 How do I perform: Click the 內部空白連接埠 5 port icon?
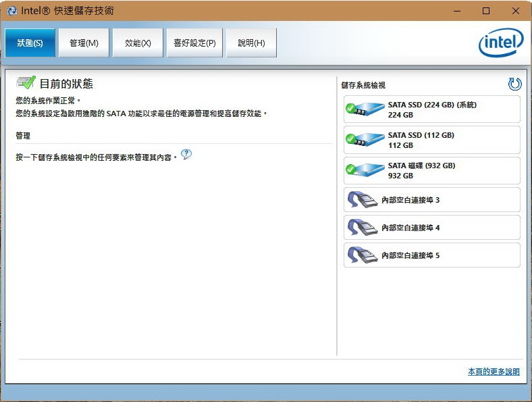363,255
